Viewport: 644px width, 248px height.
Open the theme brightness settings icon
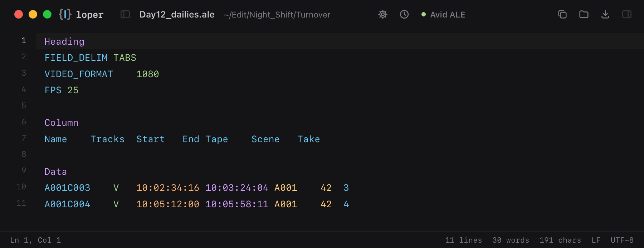pyautogui.click(x=383, y=14)
